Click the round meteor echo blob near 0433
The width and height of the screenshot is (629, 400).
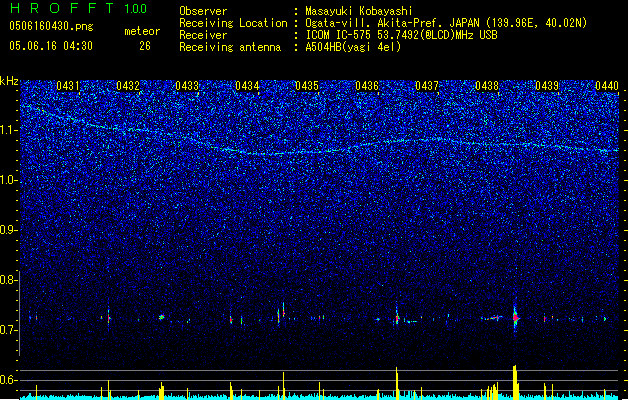(161, 317)
